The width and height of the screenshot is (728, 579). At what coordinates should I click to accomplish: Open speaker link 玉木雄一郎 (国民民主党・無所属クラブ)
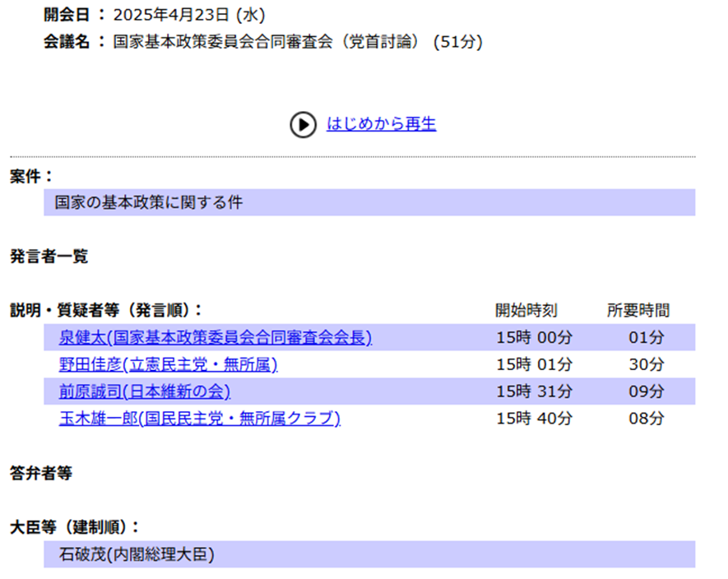[200, 418]
